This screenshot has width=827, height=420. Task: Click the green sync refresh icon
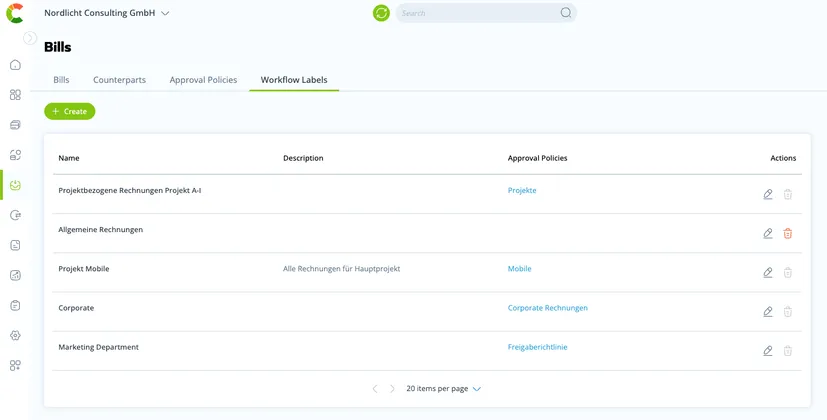pos(381,13)
